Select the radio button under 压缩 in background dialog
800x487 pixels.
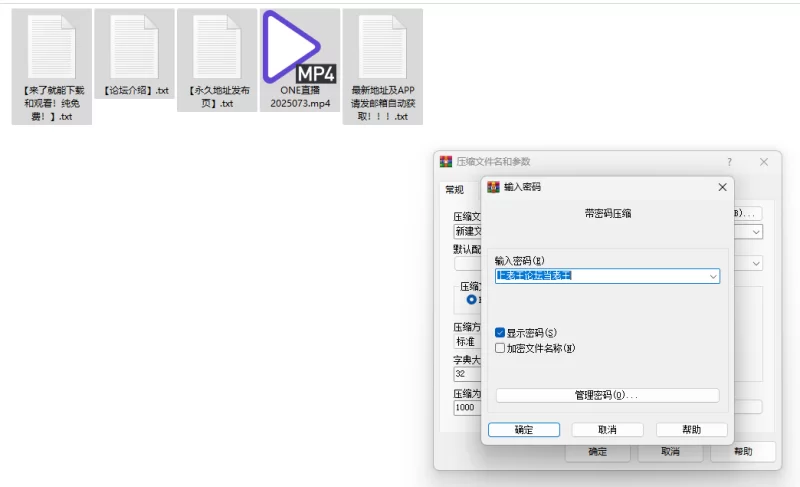click(x=471, y=299)
